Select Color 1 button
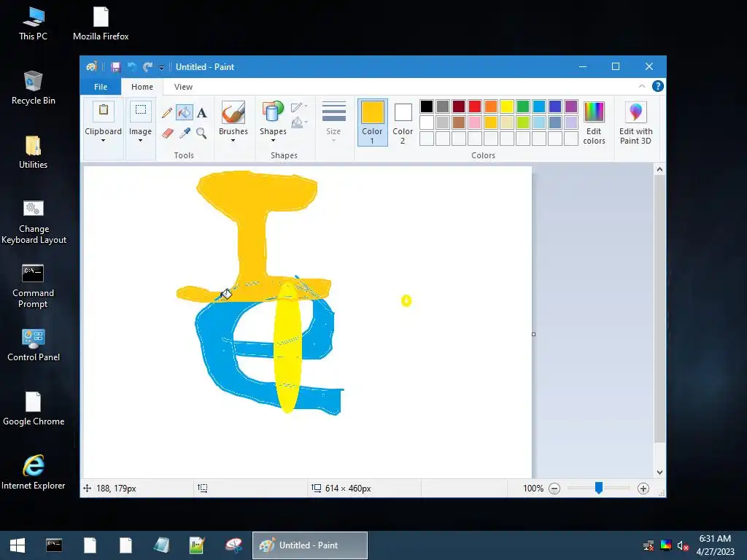This screenshot has height=560, width=747. 372,122
